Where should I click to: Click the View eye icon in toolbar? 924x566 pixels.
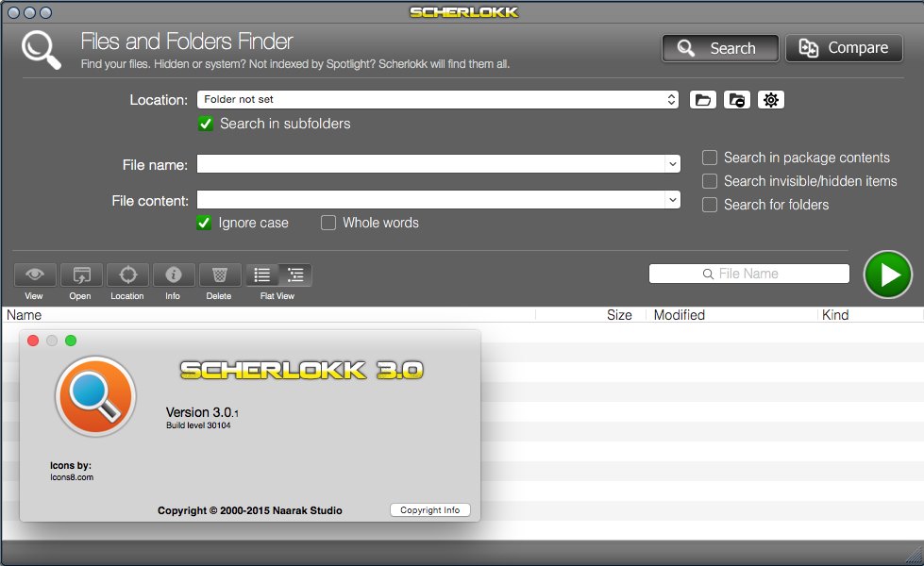[x=35, y=275]
